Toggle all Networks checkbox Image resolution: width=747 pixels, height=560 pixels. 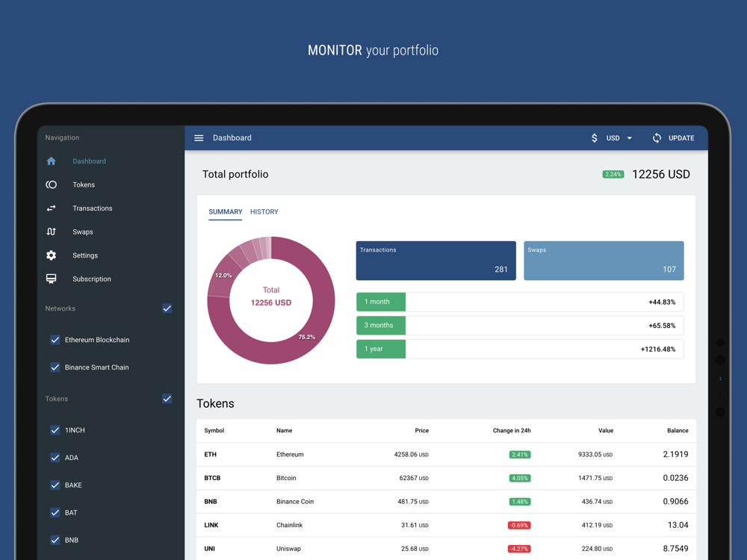coord(167,308)
